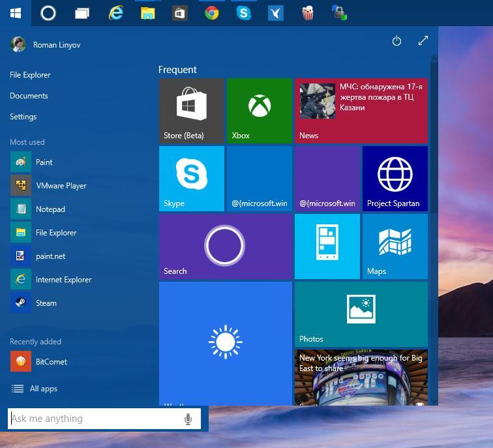Click the Windows Start button
This screenshot has height=448, width=493.
click(16, 13)
